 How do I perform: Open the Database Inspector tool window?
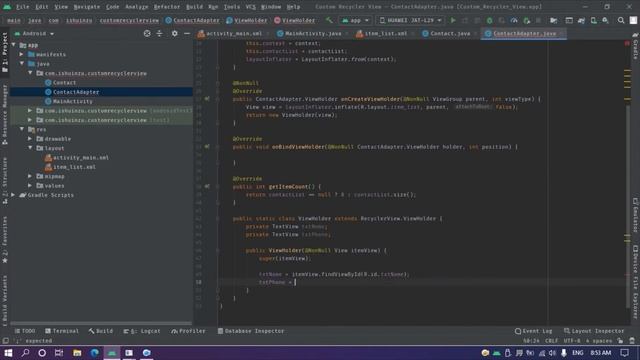251,331
